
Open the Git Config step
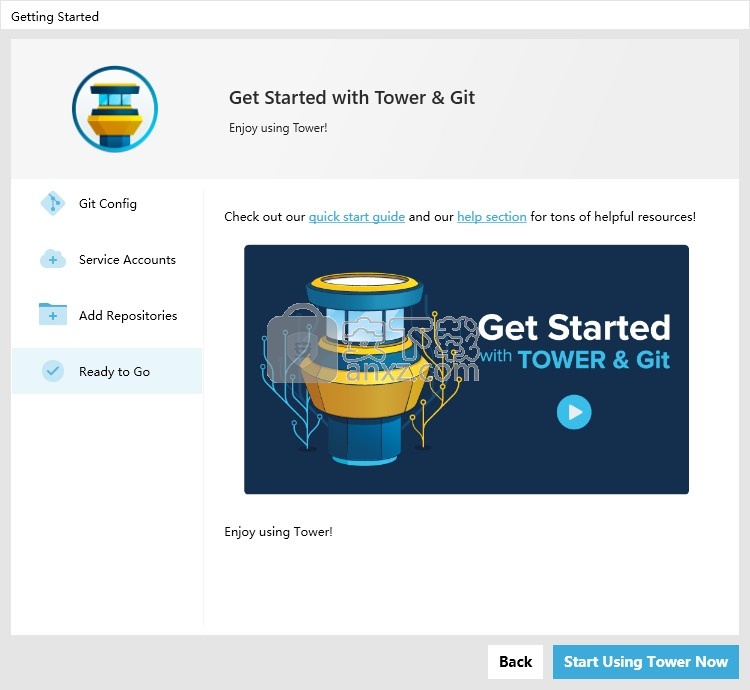click(x=107, y=204)
